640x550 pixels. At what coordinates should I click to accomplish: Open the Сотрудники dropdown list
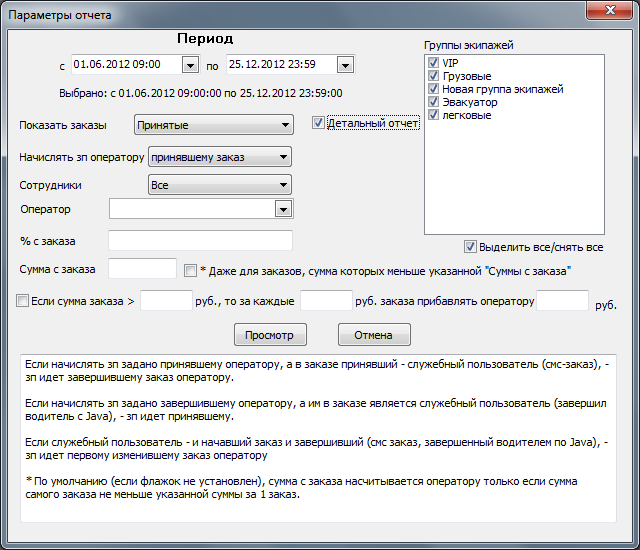(x=284, y=185)
